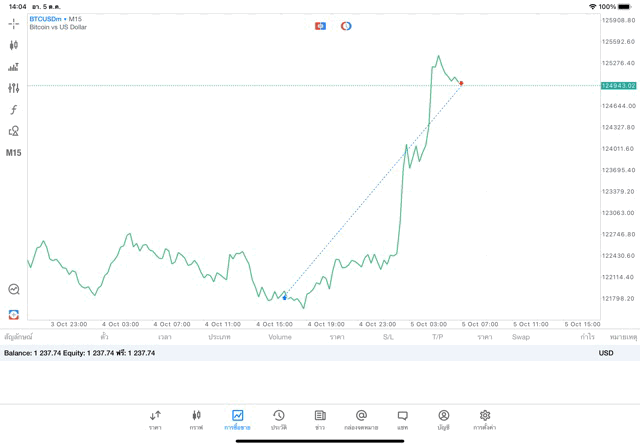Open the chart type candlestick icon
Screen dimensions: 640x447
pos(13,45)
